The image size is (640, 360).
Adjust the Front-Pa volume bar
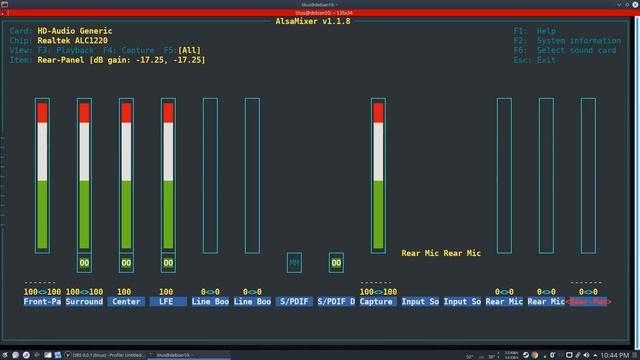(42, 176)
